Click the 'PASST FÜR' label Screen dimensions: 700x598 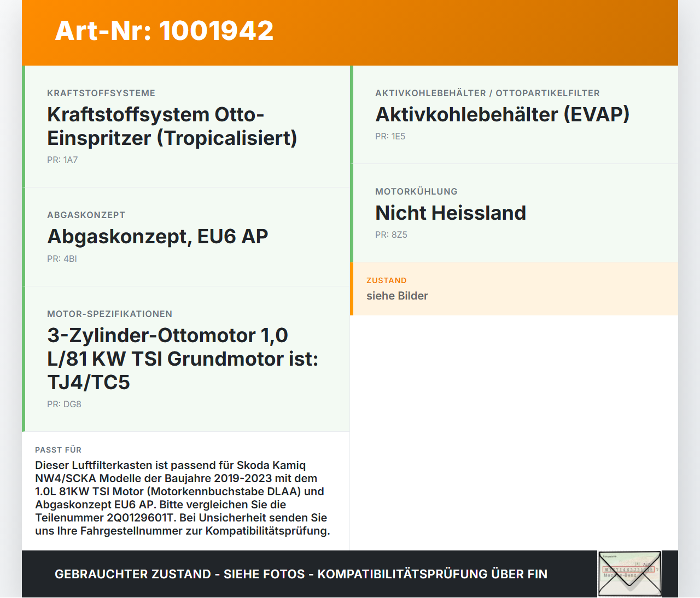58,450
